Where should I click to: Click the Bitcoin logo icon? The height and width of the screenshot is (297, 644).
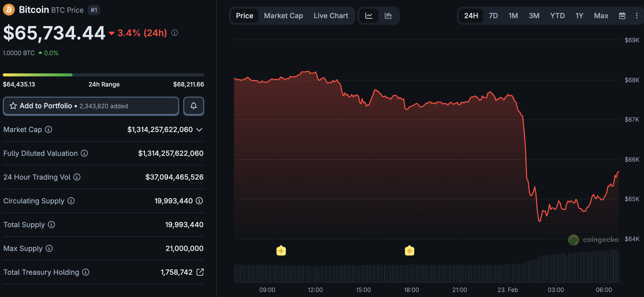[x=9, y=10]
